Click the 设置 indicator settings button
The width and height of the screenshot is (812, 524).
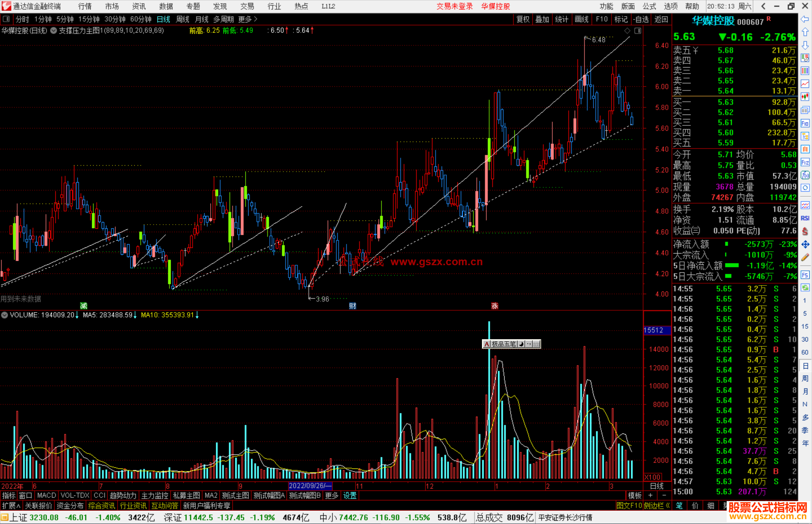click(x=350, y=495)
